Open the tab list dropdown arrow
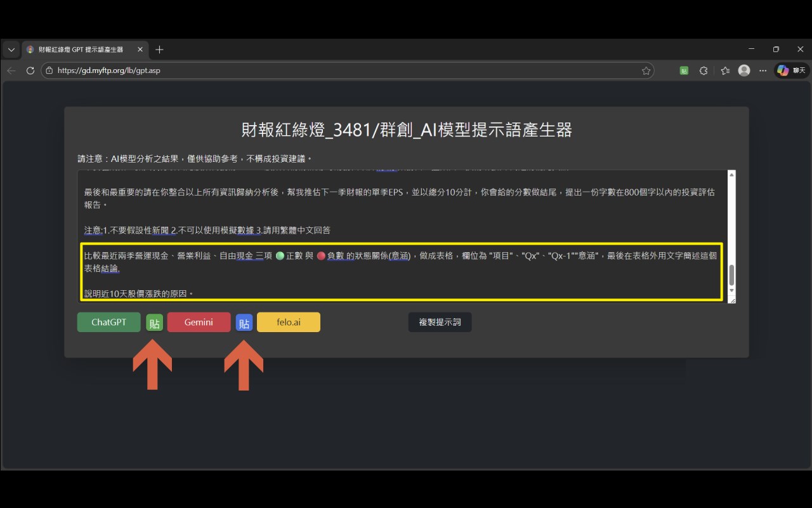This screenshot has width=812, height=508. point(11,50)
